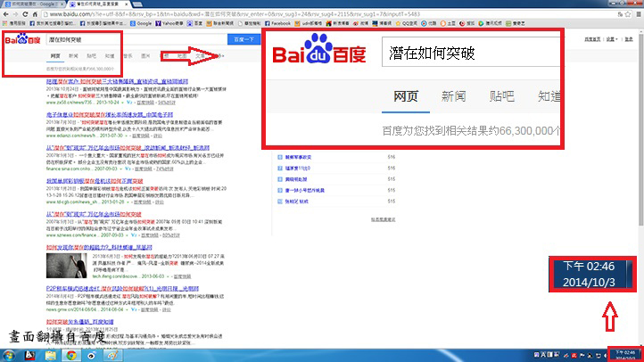This screenshot has width=644, height=362.
Task: Expand the 设置 dropdown at top right
Action: pos(612,39)
